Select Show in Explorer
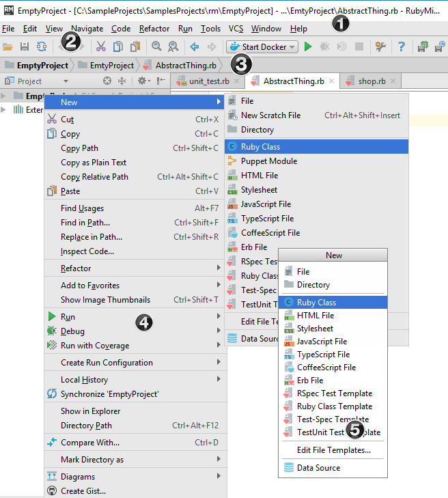Screen dimensions: 448x498 coord(136,411)
